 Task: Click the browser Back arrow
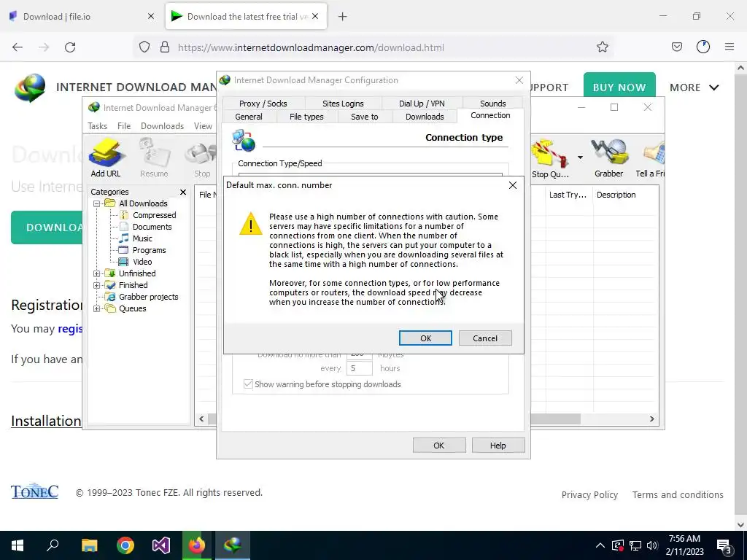18,47
